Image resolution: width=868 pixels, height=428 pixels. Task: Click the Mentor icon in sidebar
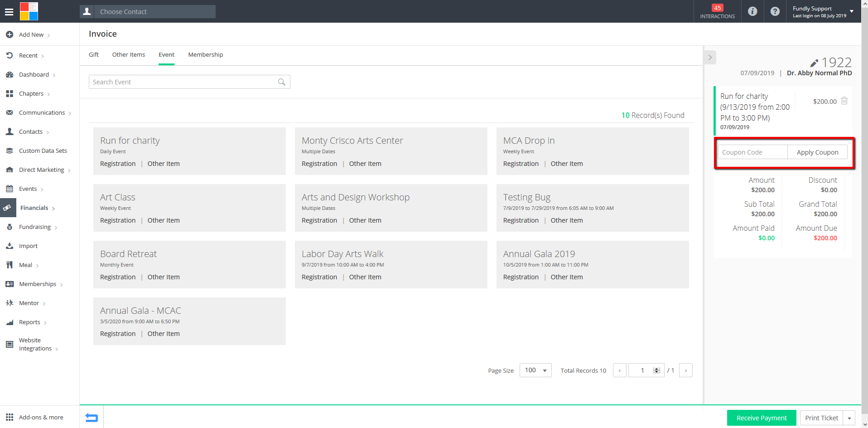10,303
